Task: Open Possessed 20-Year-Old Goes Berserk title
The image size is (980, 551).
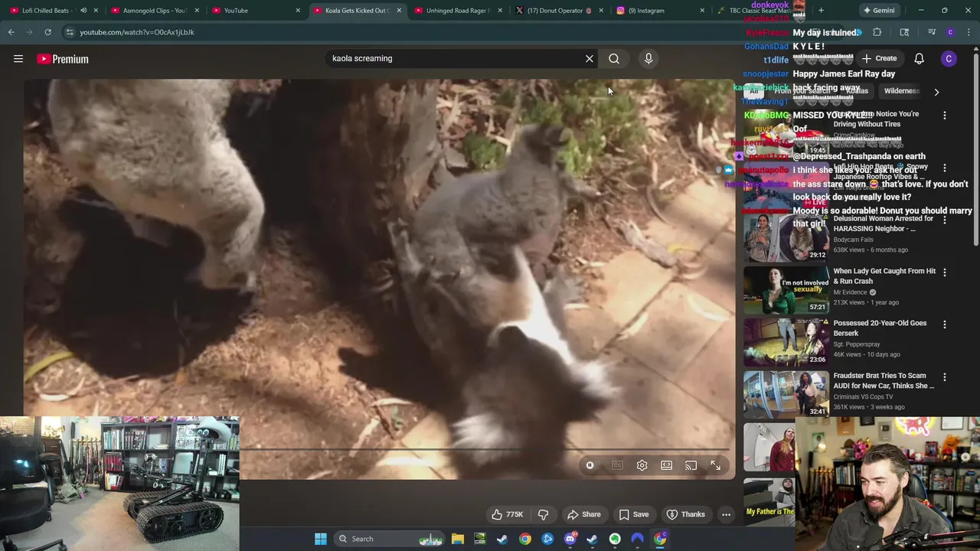Action: [x=880, y=328]
